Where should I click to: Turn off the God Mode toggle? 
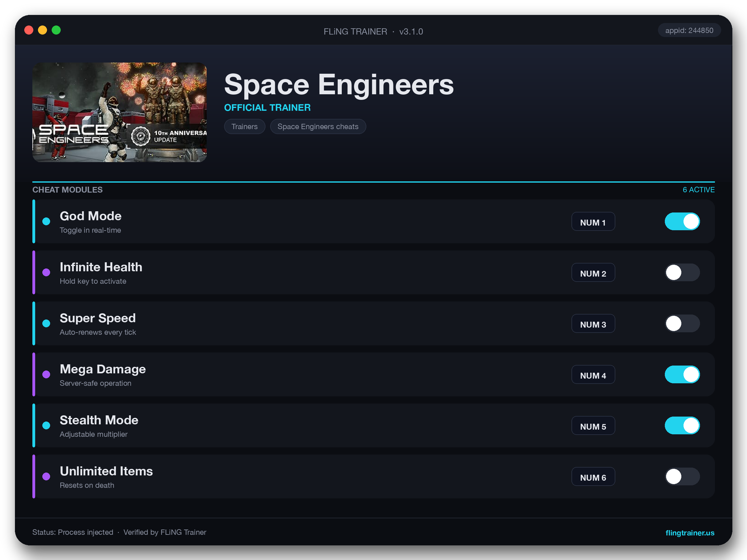[x=682, y=222]
